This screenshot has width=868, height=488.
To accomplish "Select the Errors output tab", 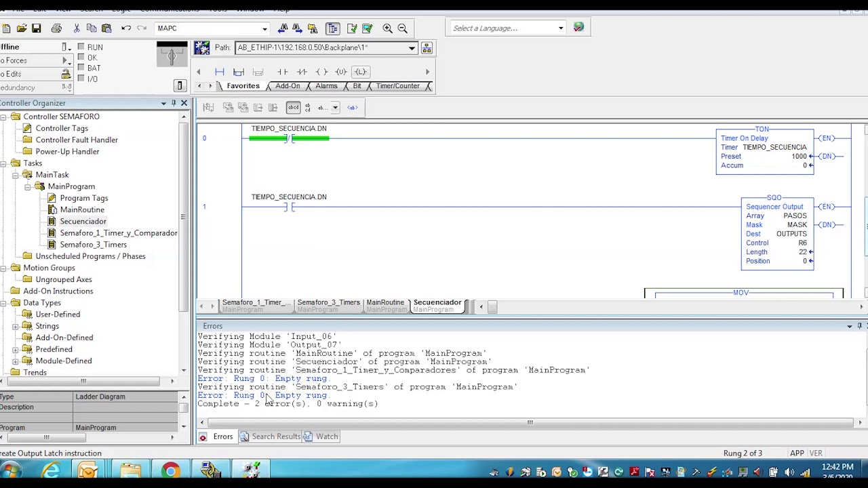I will (x=216, y=436).
